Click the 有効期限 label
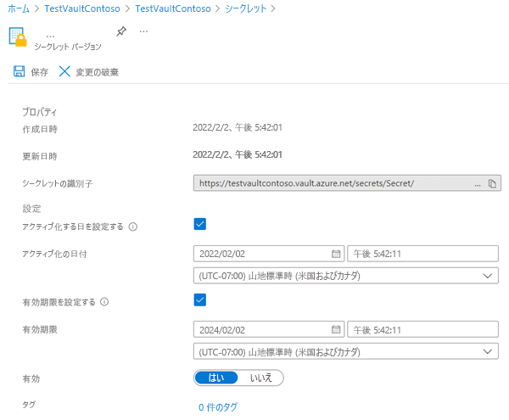Image resolution: width=509 pixels, height=420 pixels. (40, 330)
